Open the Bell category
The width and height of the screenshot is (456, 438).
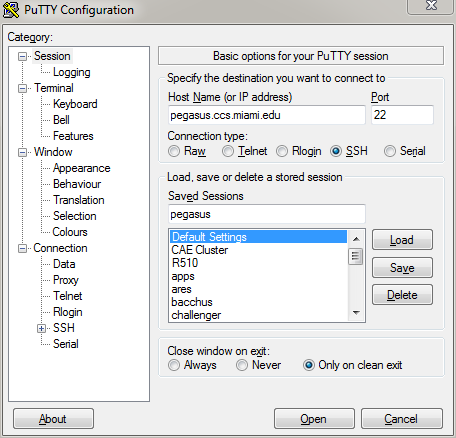tap(61, 120)
